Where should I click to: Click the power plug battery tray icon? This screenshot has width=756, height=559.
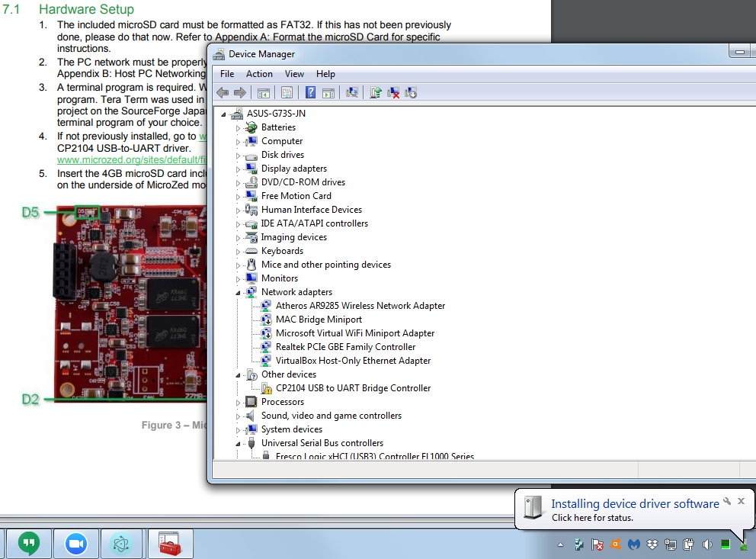(688, 545)
